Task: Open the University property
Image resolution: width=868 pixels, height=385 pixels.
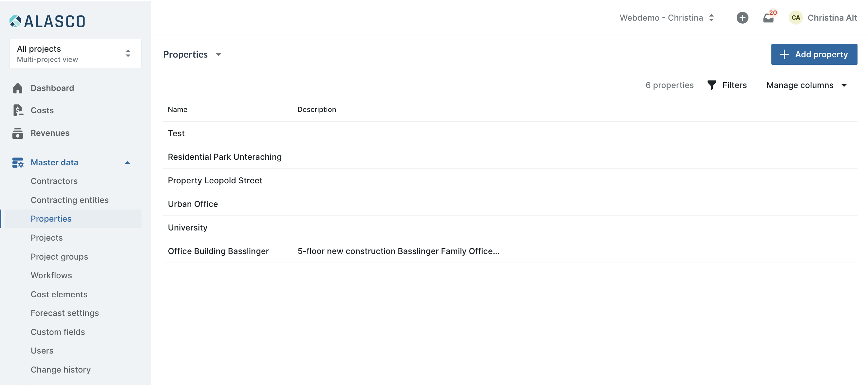Action: click(510, 228)
